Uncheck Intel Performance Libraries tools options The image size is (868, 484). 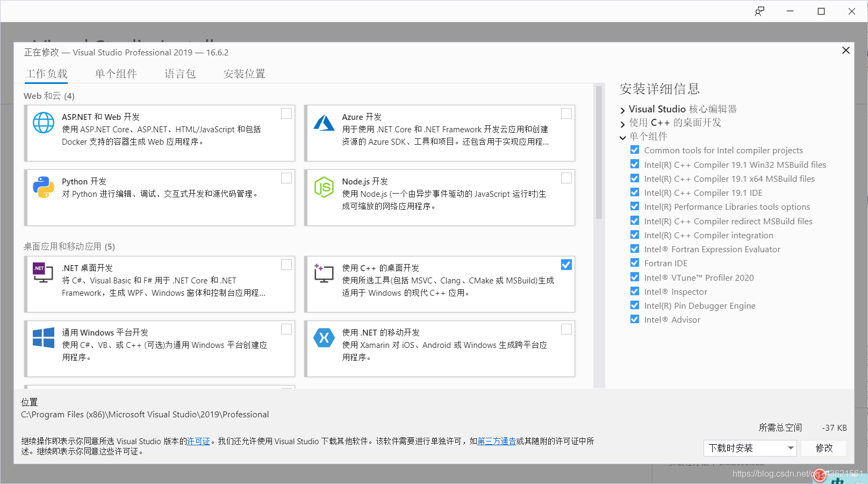(x=635, y=206)
